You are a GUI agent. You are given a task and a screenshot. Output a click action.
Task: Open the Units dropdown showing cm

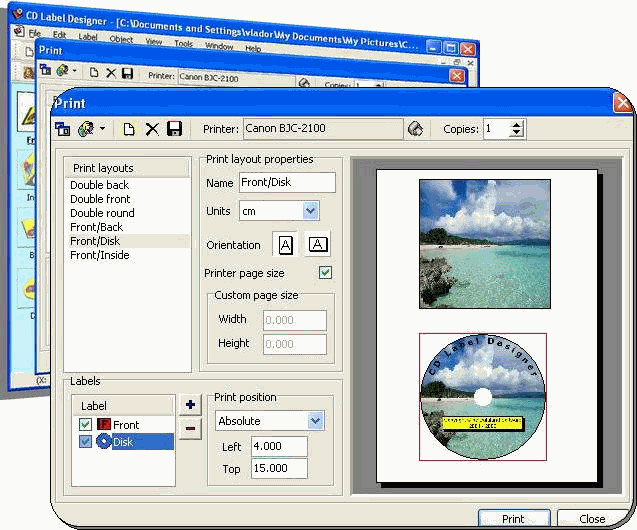pyautogui.click(x=311, y=211)
